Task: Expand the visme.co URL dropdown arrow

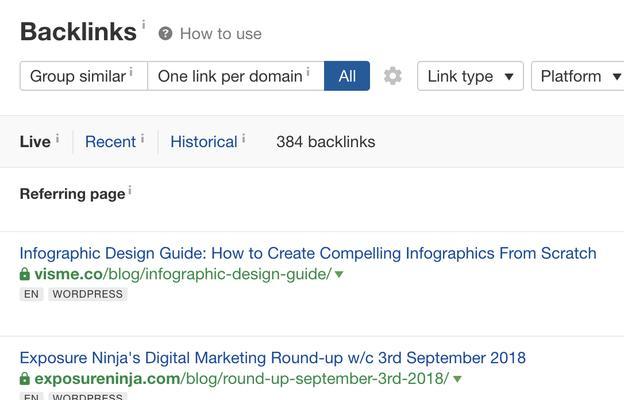Action: [x=339, y=274]
